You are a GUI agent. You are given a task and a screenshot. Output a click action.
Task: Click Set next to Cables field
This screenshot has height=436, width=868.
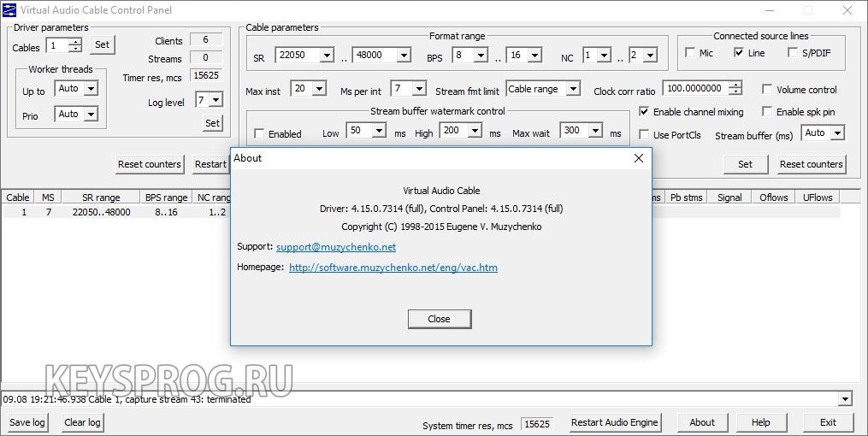pyautogui.click(x=103, y=44)
